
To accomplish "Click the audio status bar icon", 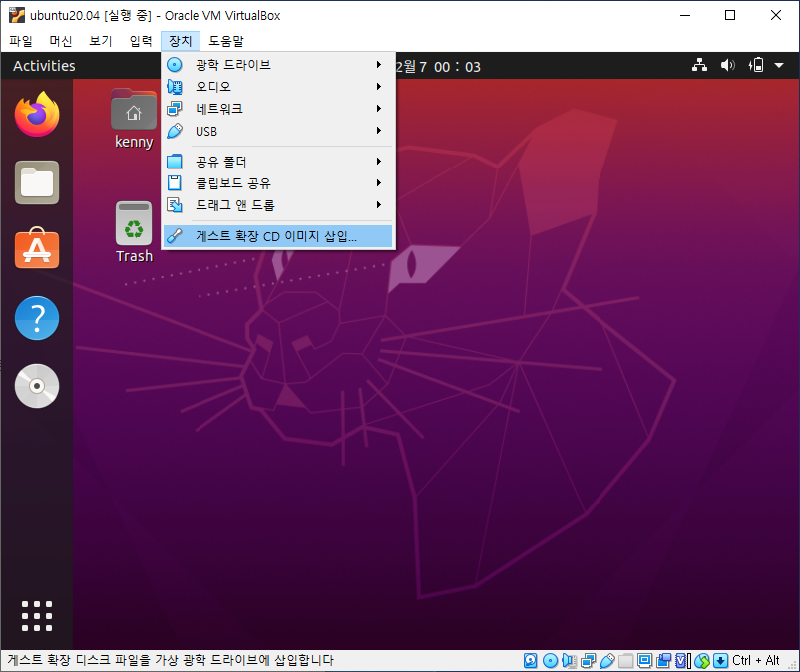I will coord(569,661).
